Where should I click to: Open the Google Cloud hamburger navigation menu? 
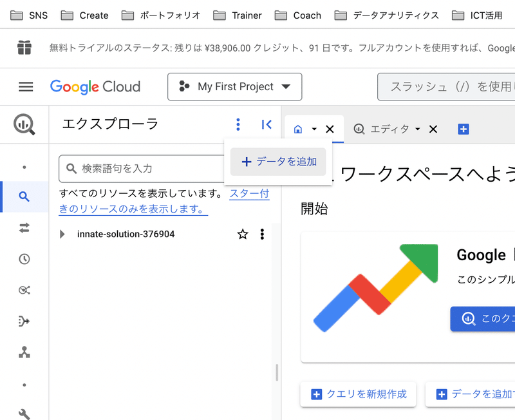point(26,87)
